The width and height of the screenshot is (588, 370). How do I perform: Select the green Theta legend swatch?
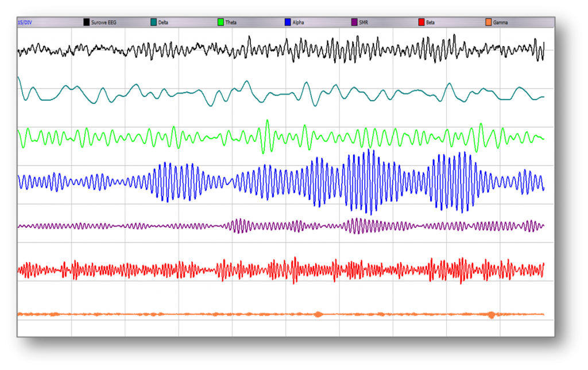pos(220,22)
